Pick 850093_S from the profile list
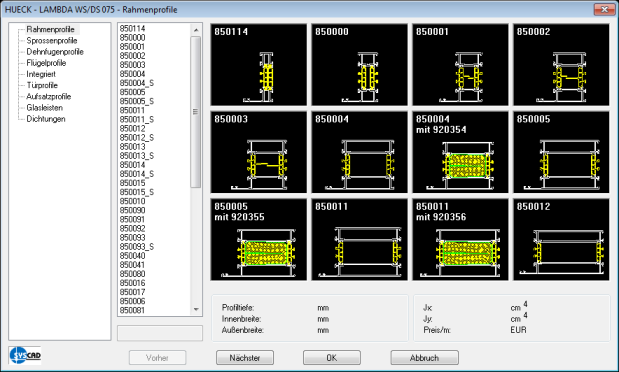 tap(137, 246)
